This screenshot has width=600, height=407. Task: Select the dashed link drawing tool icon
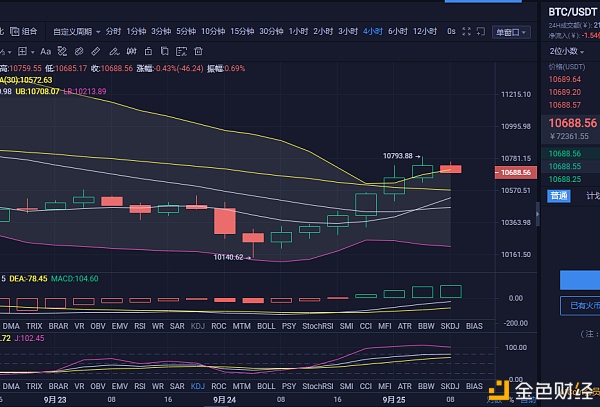(62, 51)
